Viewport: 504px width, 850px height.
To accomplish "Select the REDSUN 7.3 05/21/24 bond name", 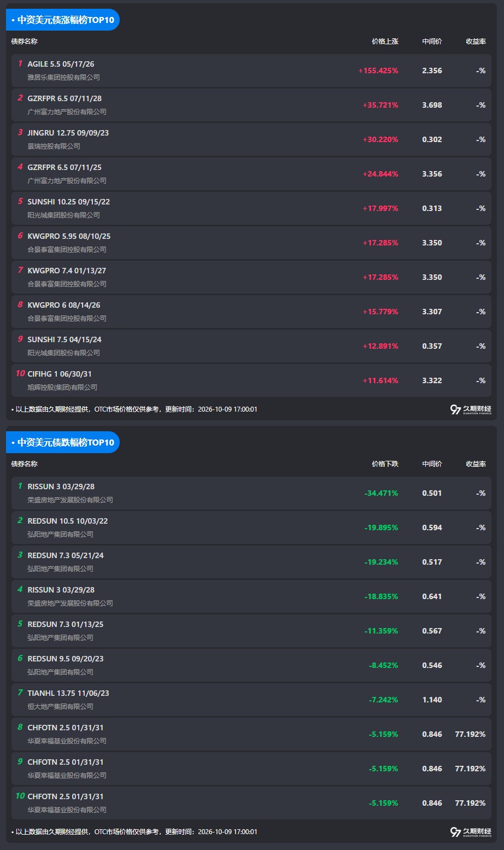I will pos(66,555).
